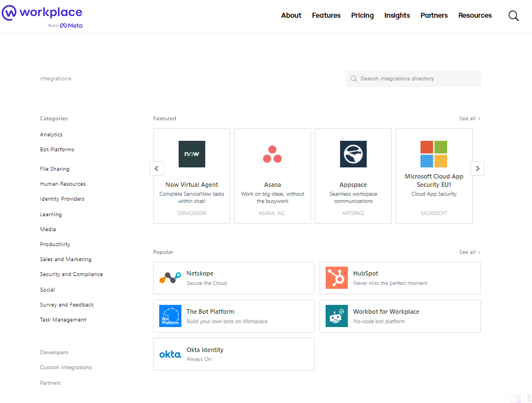See all Featured integrations
This screenshot has width=532, height=403.
click(x=469, y=118)
